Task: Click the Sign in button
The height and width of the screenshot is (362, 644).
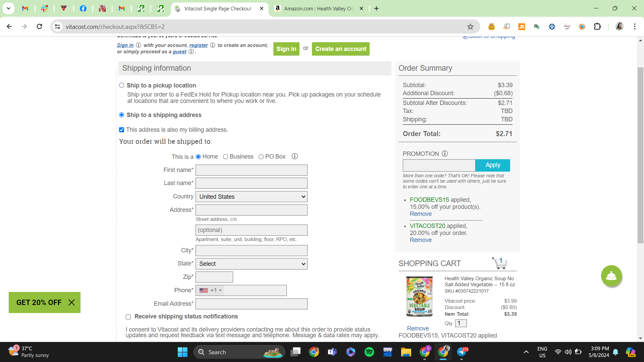Action: [286, 49]
